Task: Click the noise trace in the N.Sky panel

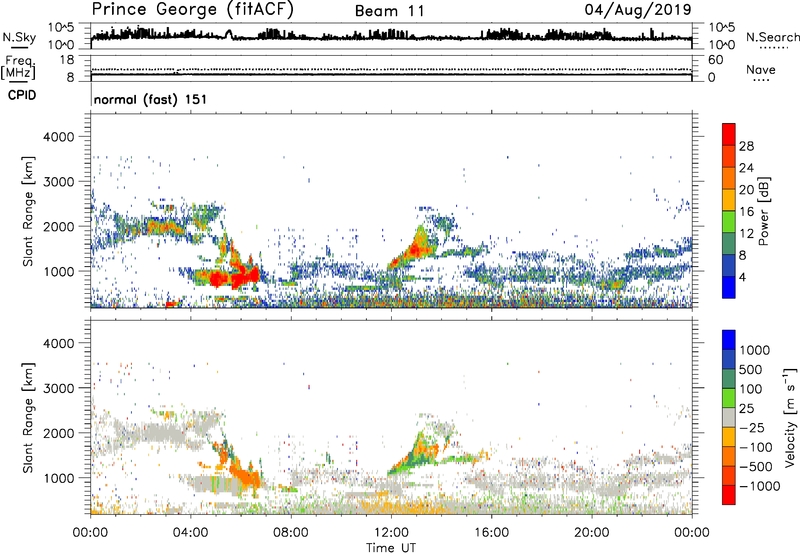Action: [391, 36]
